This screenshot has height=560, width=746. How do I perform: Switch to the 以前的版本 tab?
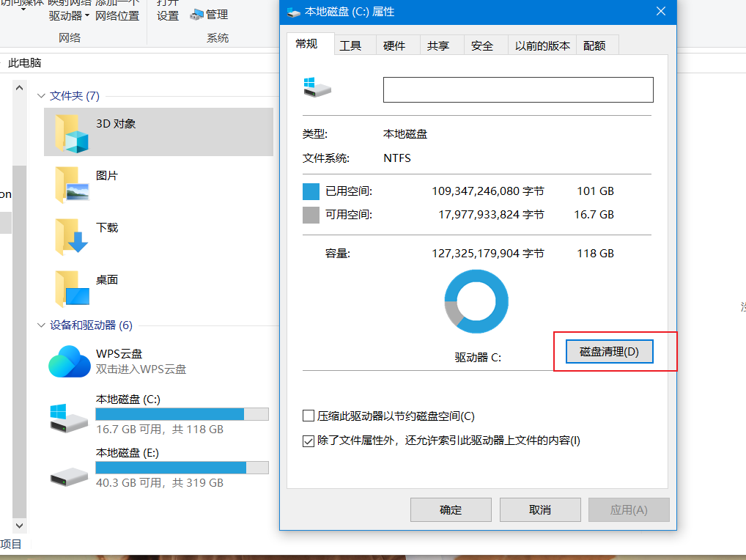click(x=542, y=45)
